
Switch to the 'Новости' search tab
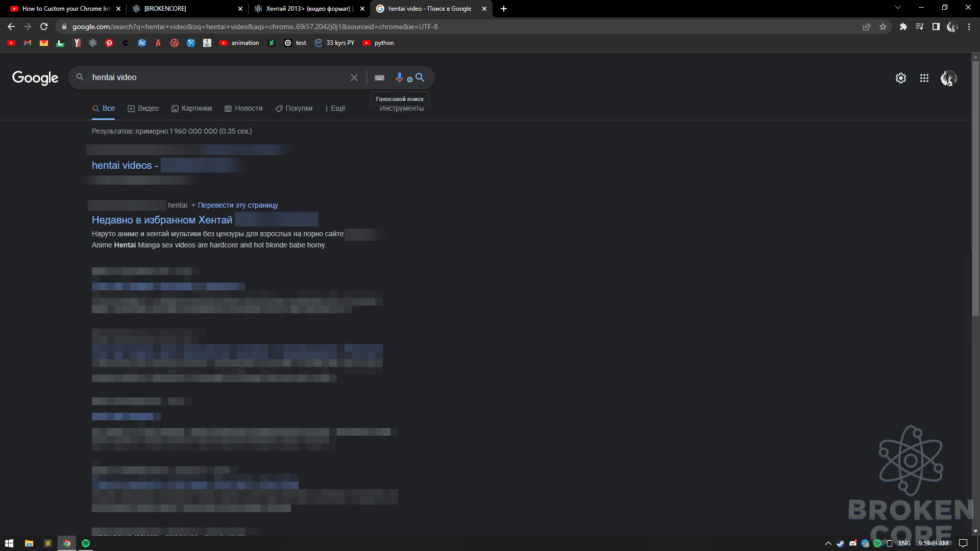click(x=243, y=108)
